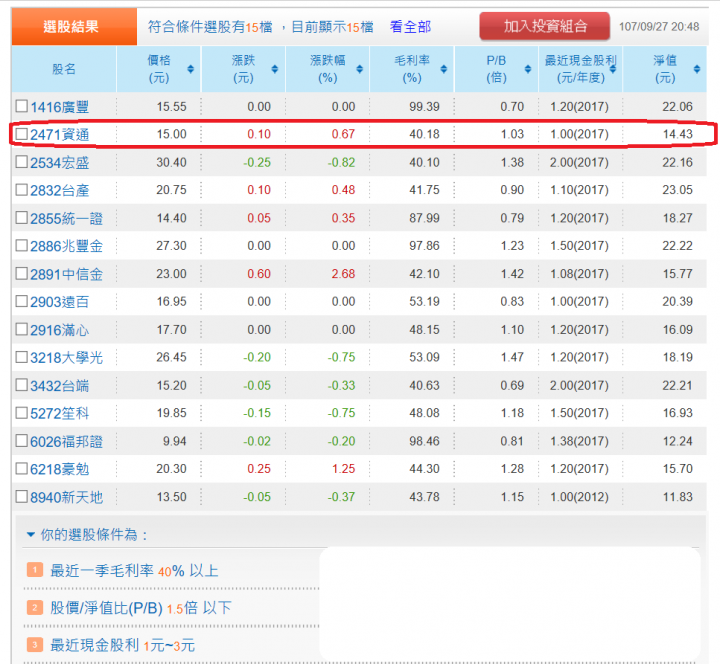
Task: Sort by 價格 column arrows
Action: [191, 69]
